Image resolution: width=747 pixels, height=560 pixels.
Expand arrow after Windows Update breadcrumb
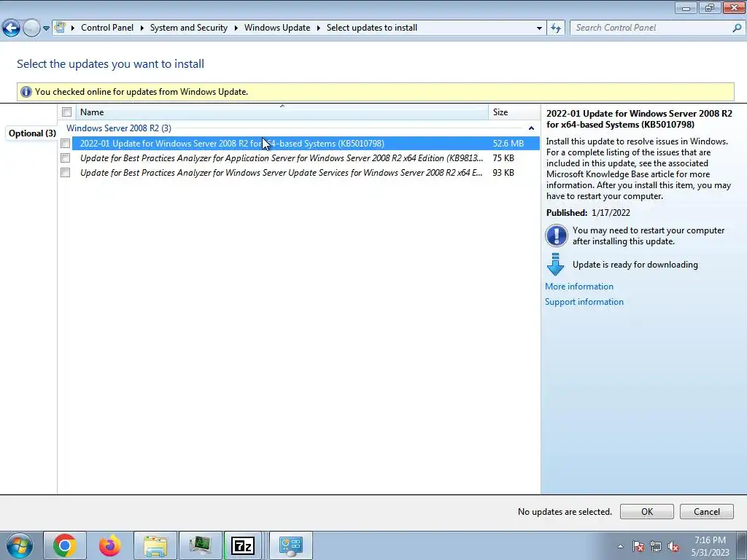319,28
